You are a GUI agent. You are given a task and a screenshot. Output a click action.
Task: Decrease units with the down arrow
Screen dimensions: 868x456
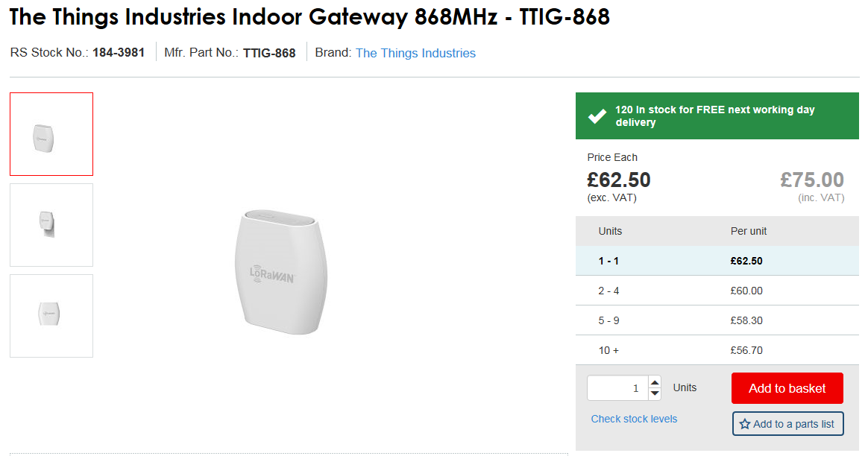click(x=655, y=393)
